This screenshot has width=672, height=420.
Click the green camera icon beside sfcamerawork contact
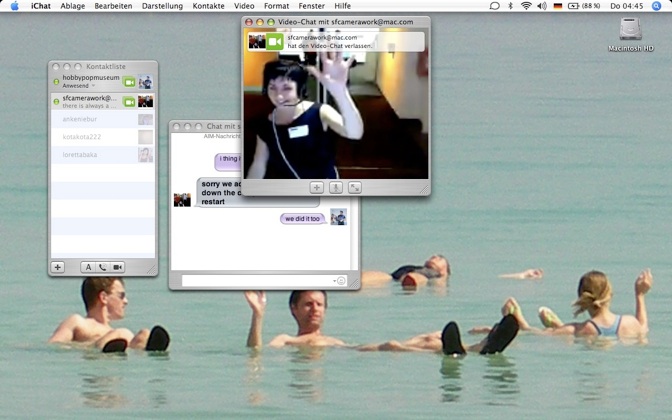tap(129, 101)
